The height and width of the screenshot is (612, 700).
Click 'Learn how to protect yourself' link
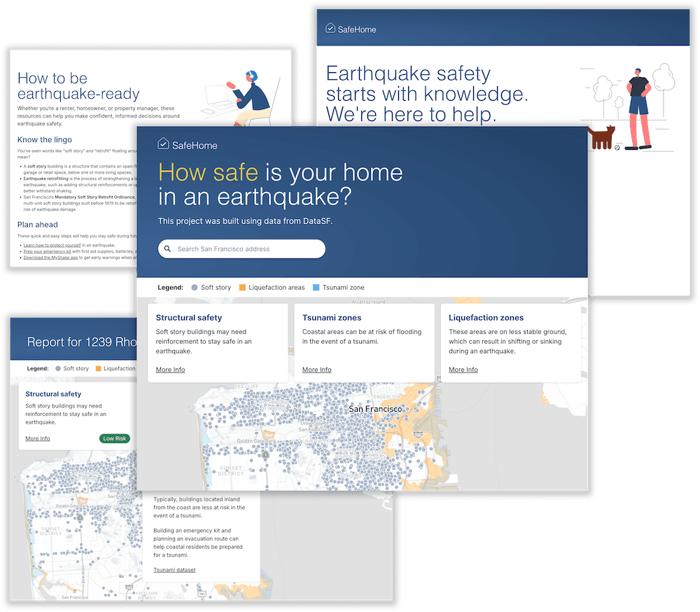[52, 245]
